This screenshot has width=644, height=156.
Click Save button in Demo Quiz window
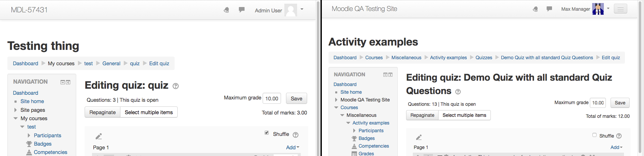[x=620, y=103]
